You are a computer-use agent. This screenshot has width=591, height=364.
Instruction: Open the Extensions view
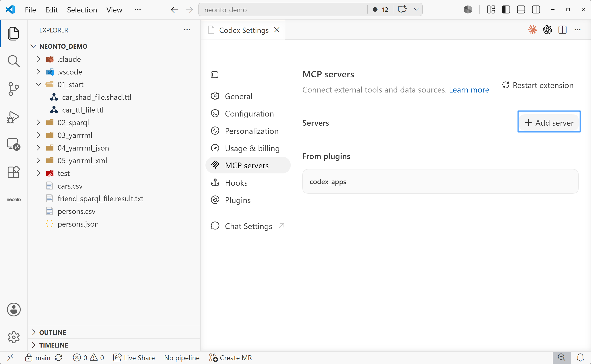point(14,172)
